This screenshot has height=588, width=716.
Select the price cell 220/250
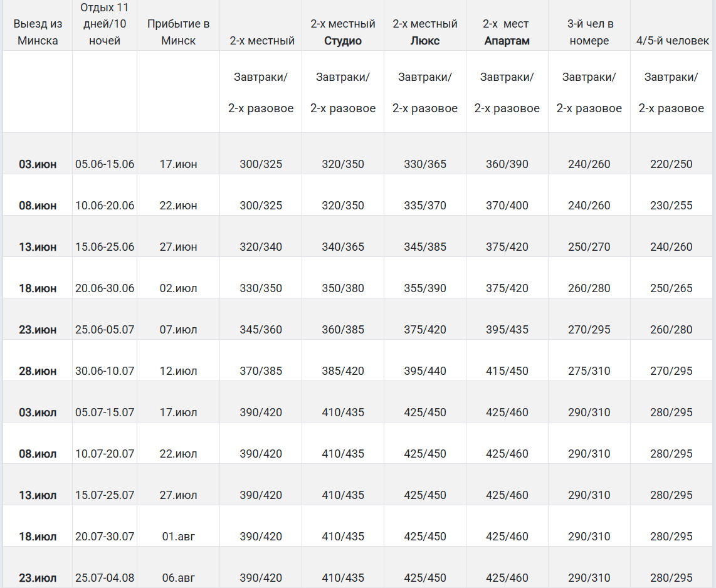[x=671, y=164]
